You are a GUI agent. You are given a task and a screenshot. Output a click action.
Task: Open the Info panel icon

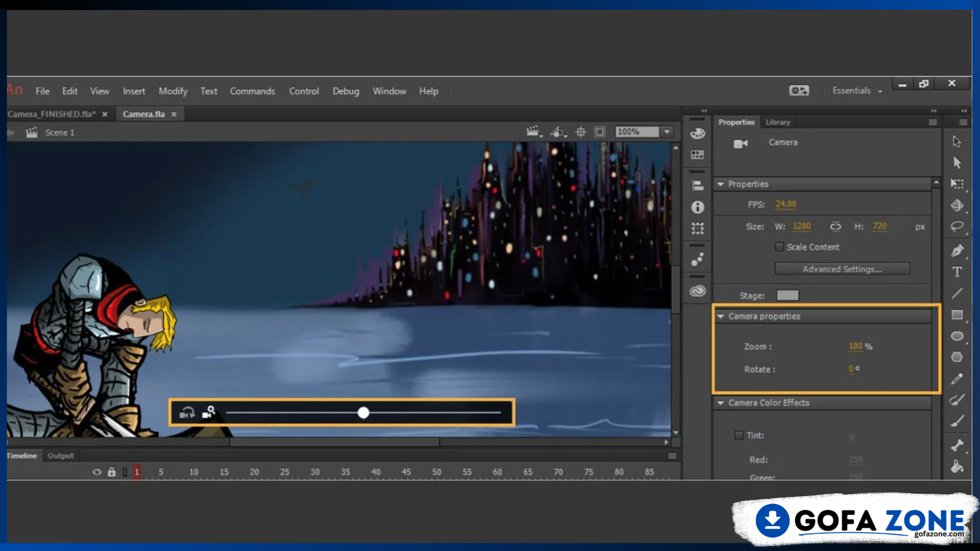(698, 207)
